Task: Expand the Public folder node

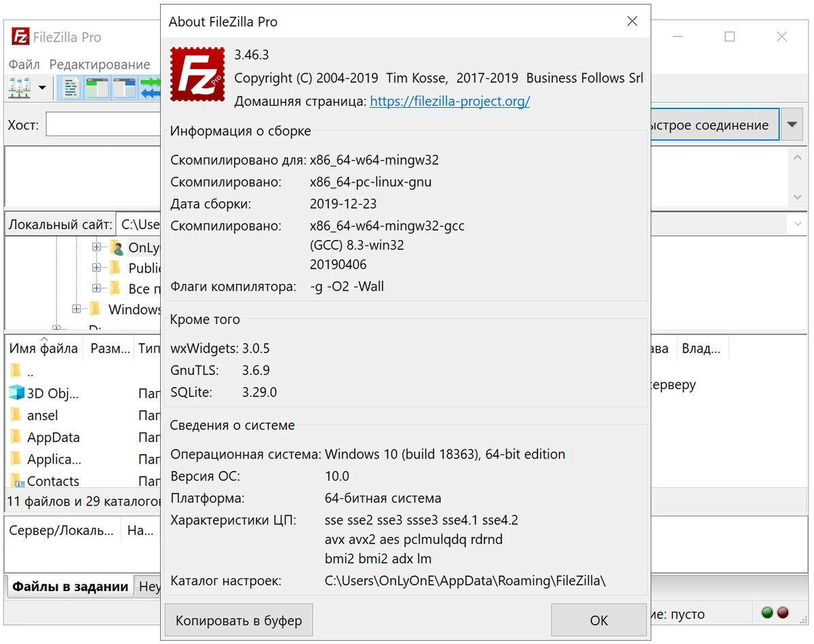Action: 96,268
